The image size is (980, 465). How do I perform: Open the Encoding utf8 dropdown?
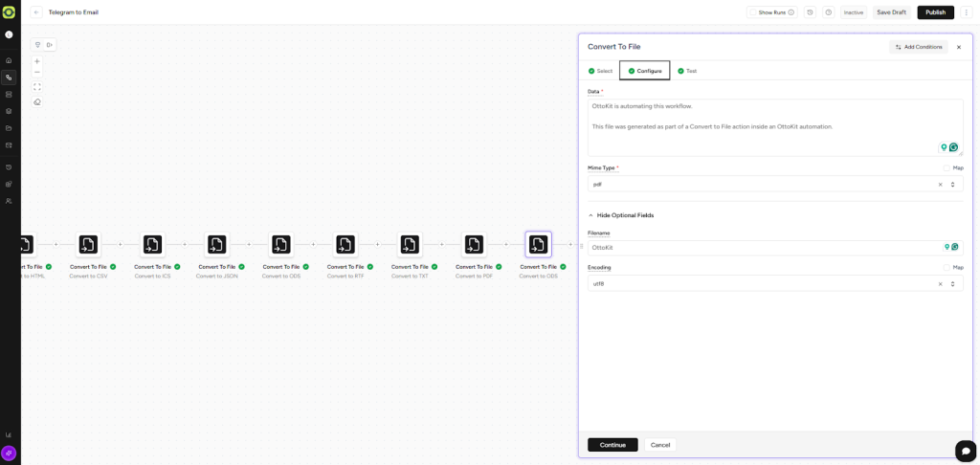tap(766, 284)
